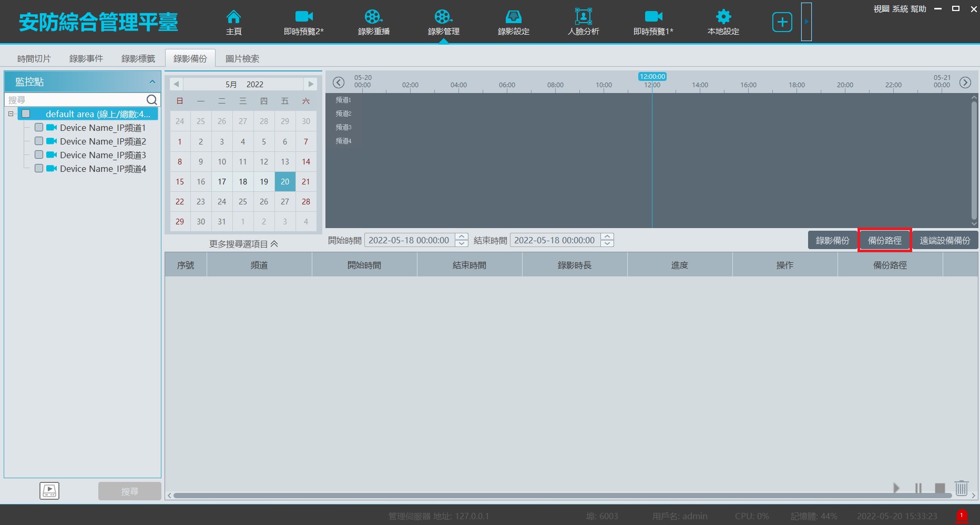Collapse the 監控點 panel
Screen dimensions: 980x525
tap(152, 82)
